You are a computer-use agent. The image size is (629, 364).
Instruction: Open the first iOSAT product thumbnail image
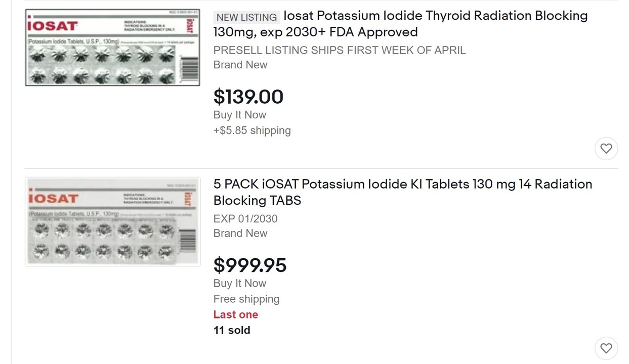113,48
